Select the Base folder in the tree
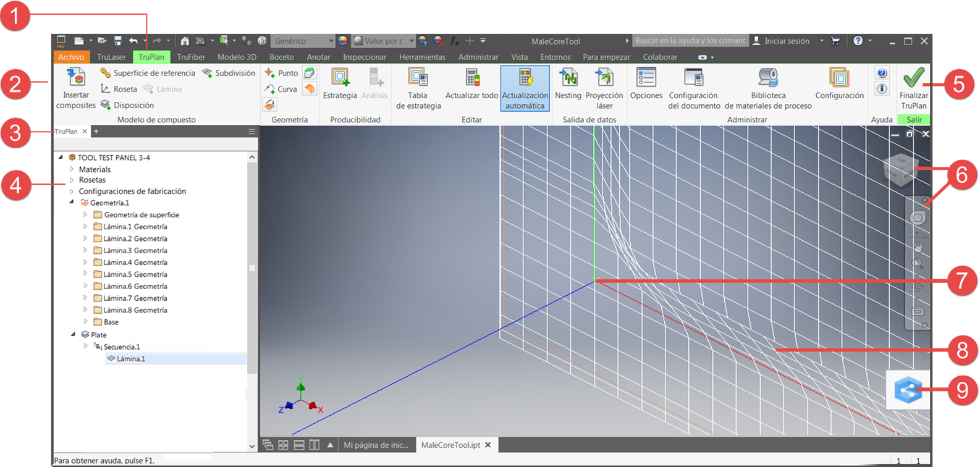Viewport: 980px width, 467px height. (x=106, y=322)
